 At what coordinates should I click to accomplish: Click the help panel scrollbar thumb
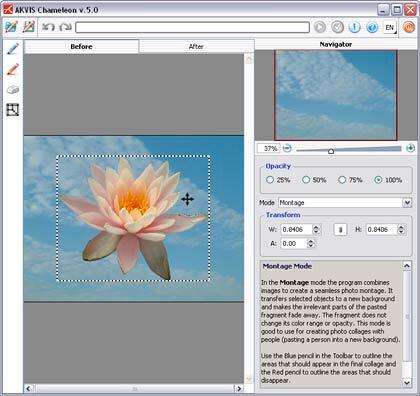(407, 316)
